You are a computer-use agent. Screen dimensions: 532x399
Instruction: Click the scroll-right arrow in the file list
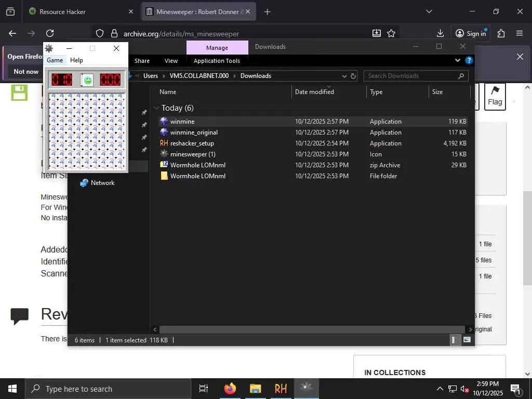[x=470, y=329]
